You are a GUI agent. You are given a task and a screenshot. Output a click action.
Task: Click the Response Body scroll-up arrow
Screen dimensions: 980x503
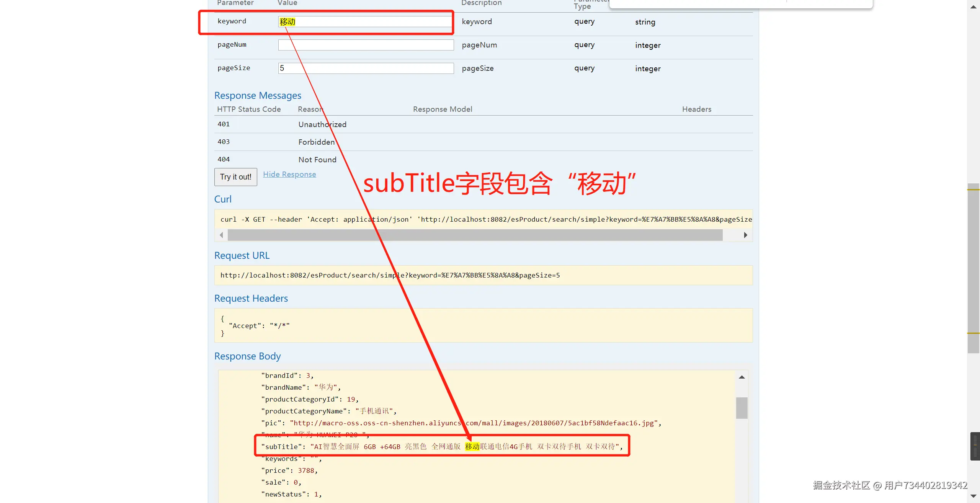(x=742, y=377)
